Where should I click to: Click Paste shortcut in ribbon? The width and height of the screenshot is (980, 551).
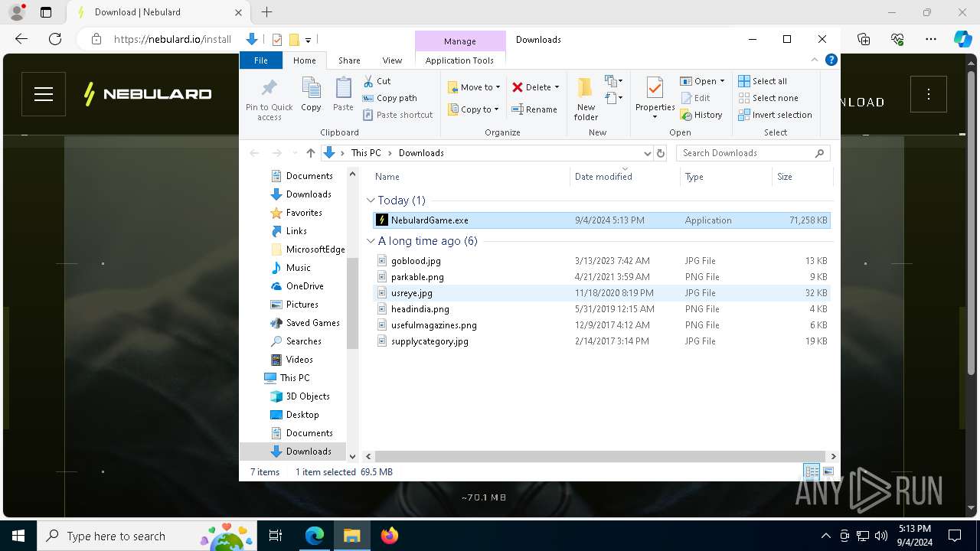[397, 115]
